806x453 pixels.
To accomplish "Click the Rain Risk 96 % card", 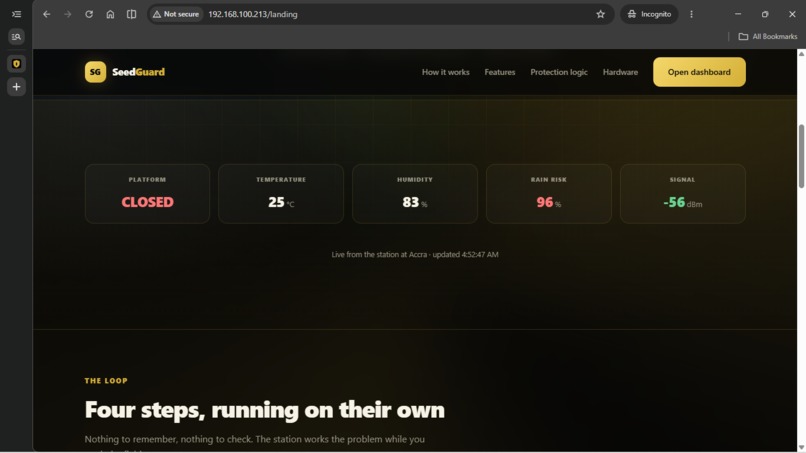I will coord(548,194).
